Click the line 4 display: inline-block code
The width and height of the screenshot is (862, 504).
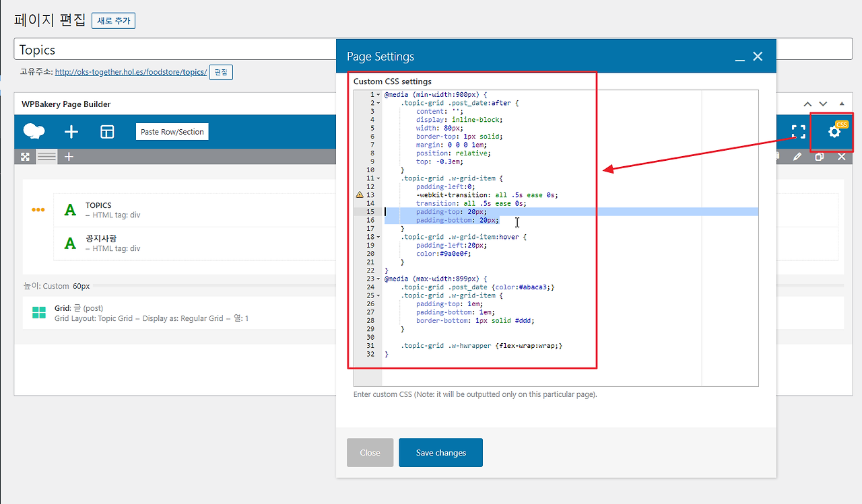[x=459, y=120]
